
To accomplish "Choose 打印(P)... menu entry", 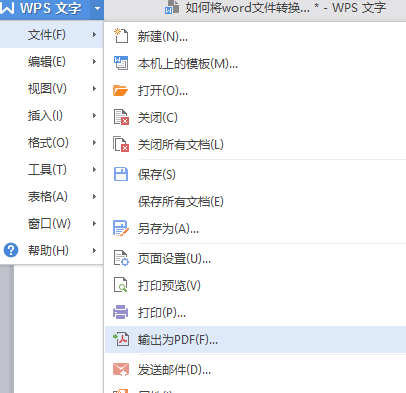I will tap(255, 312).
